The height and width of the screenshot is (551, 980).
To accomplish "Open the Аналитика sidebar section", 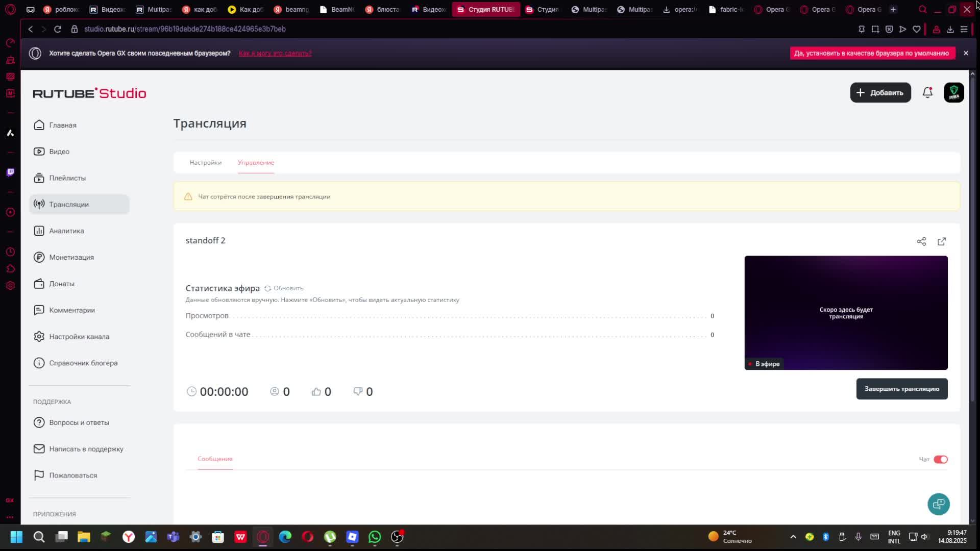I will (66, 231).
